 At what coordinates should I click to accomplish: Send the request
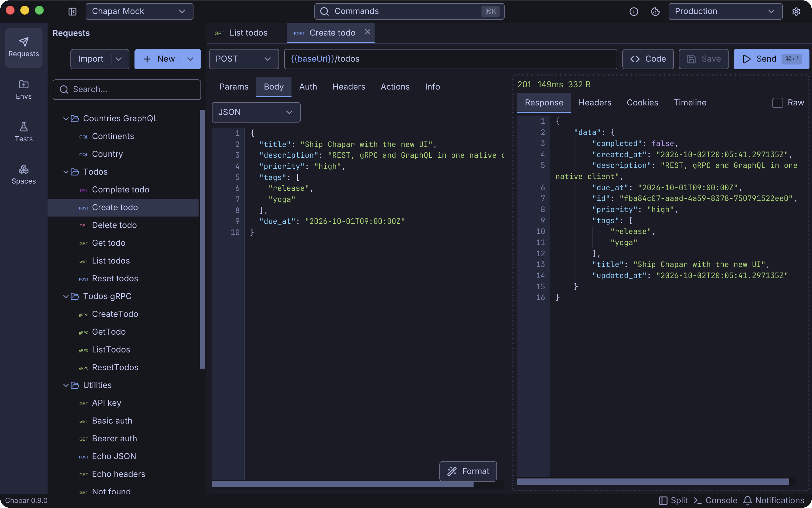(x=771, y=59)
